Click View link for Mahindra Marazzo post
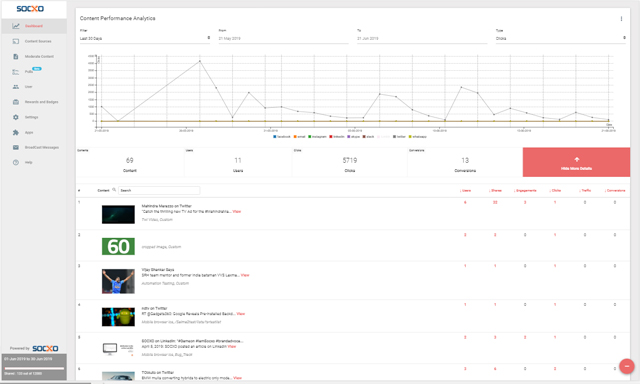This screenshot has height=384, width=640. click(237, 211)
